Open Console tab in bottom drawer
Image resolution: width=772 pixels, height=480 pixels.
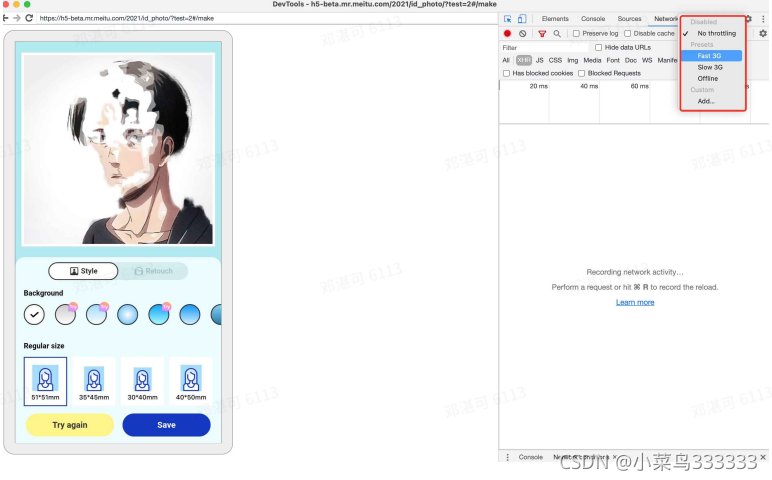(x=530, y=457)
